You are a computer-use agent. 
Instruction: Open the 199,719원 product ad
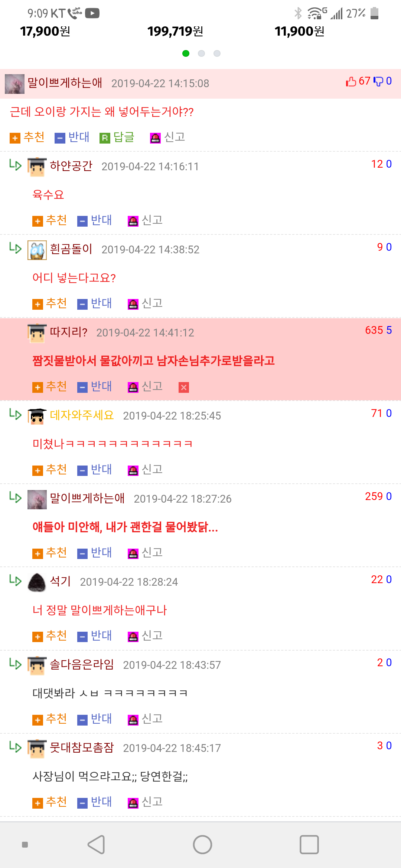tap(175, 31)
